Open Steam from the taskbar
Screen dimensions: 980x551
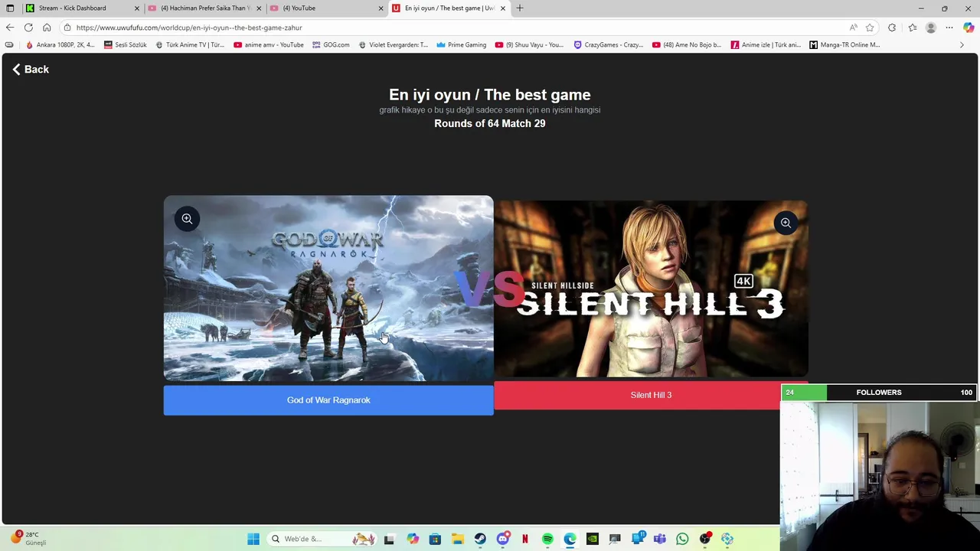(x=480, y=539)
